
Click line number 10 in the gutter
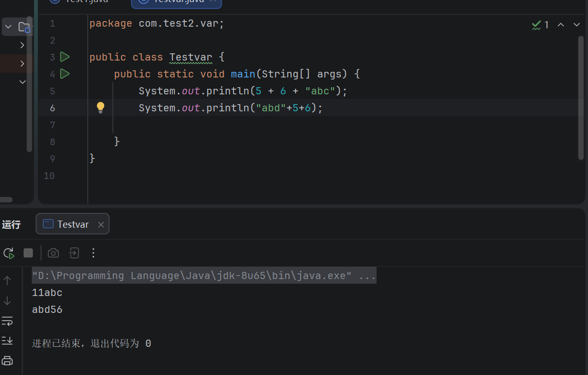pyautogui.click(x=49, y=176)
